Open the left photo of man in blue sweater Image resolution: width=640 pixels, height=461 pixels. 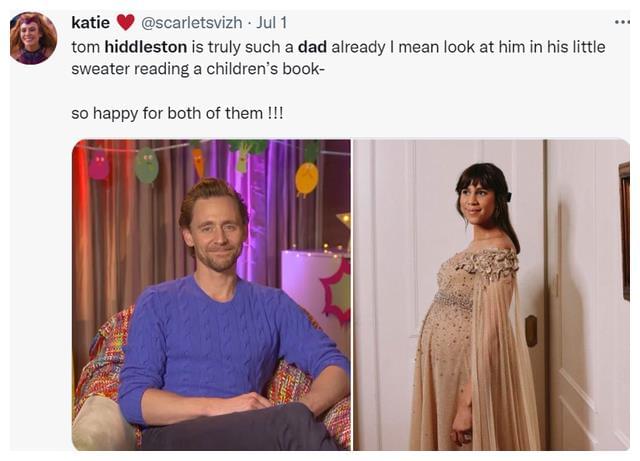(x=211, y=295)
